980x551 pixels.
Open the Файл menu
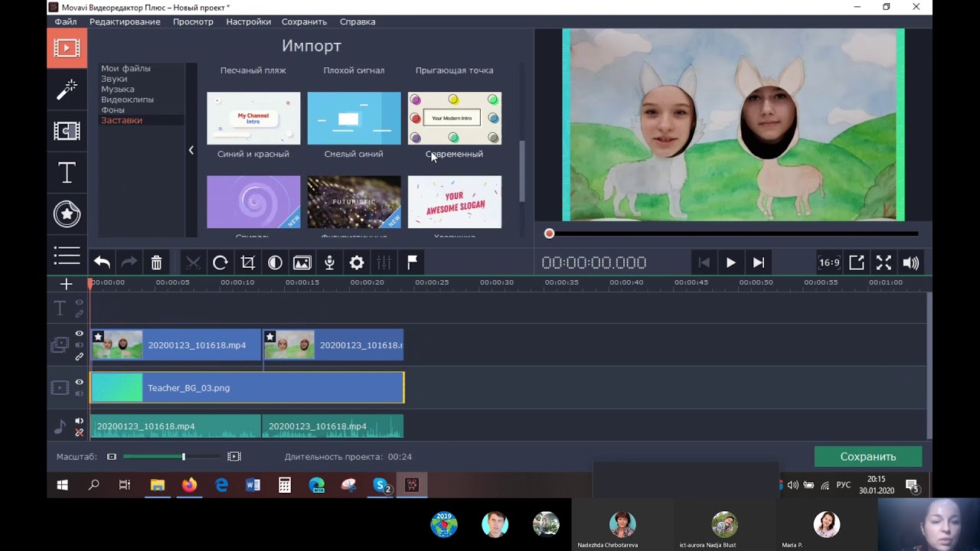[x=66, y=21]
